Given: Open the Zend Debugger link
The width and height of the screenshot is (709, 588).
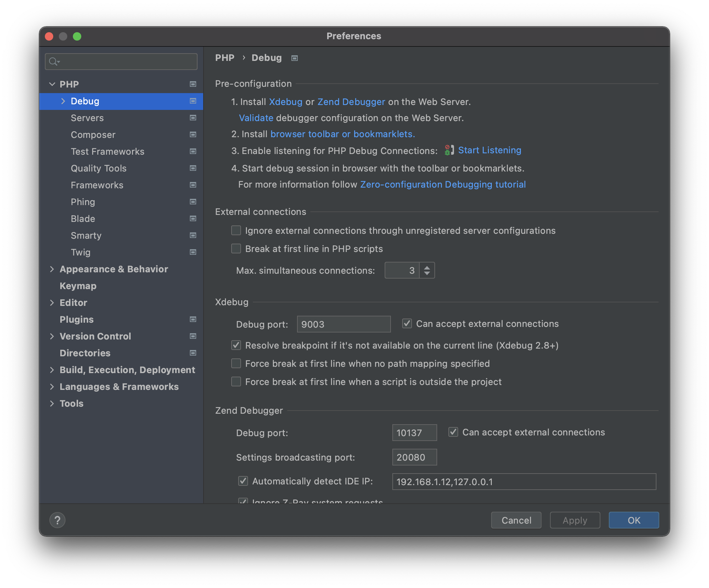Looking at the screenshot, I should pos(351,102).
